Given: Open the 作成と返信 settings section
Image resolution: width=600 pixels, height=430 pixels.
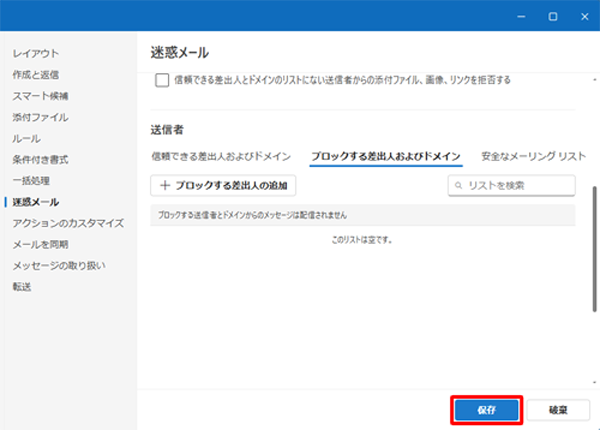Looking at the screenshot, I should (x=36, y=75).
